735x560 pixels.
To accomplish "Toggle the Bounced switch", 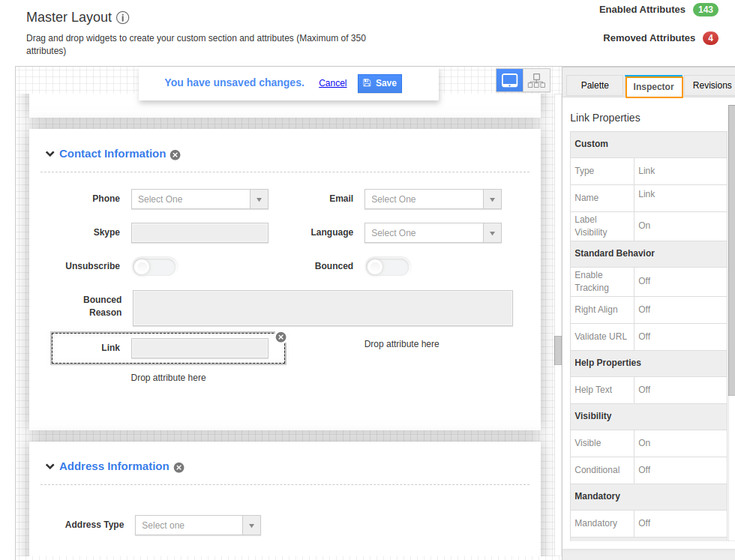I will (387, 266).
